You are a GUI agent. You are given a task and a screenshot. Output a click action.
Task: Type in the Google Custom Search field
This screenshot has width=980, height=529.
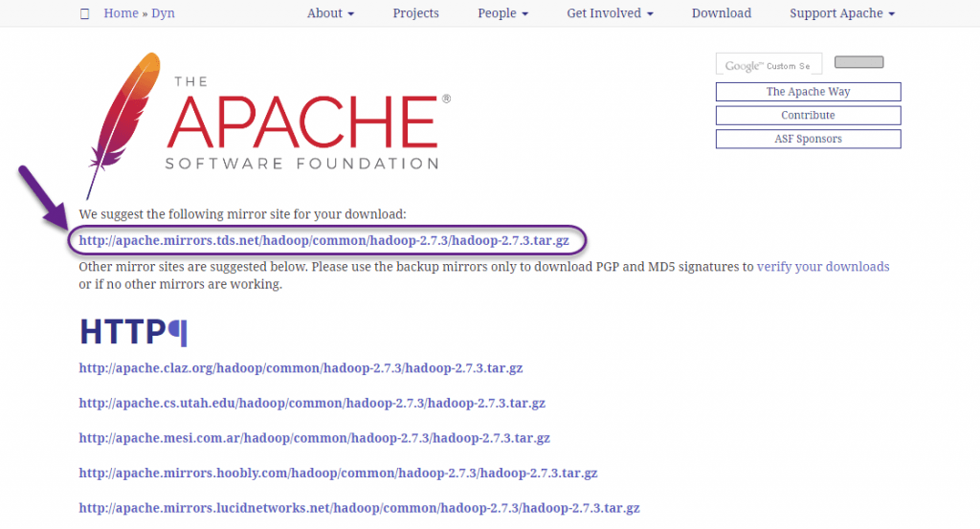(768, 65)
